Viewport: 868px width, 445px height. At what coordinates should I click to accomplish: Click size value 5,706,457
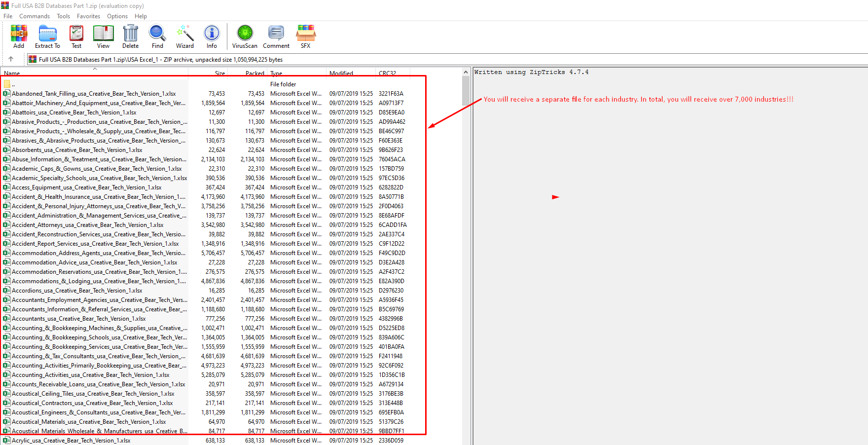213,253
